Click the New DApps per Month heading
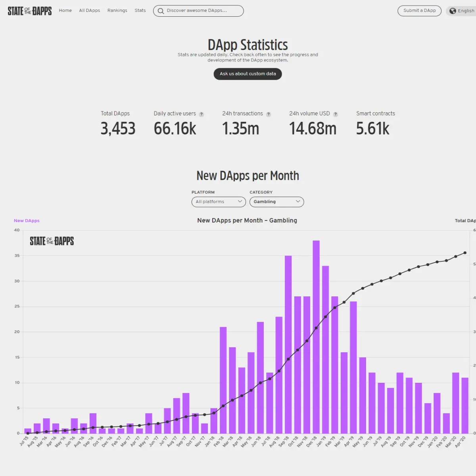Image resolution: width=476 pixels, height=476 pixels. pyautogui.click(x=248, y=176)
